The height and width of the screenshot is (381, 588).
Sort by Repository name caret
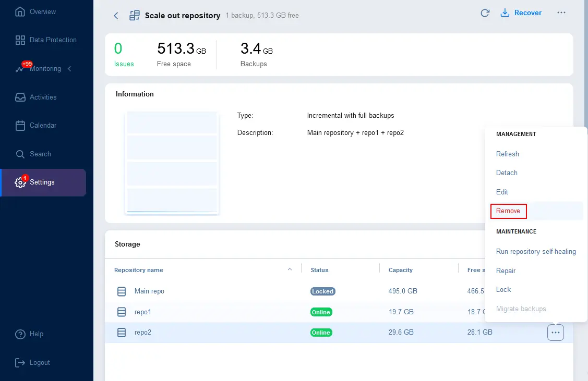pos(290,270)
